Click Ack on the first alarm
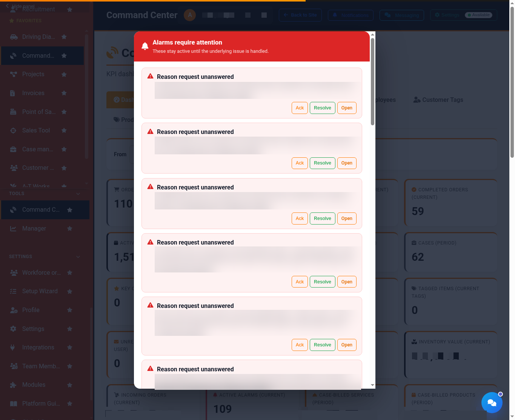Viewport: 515px width, 420px height. point(300,108)
